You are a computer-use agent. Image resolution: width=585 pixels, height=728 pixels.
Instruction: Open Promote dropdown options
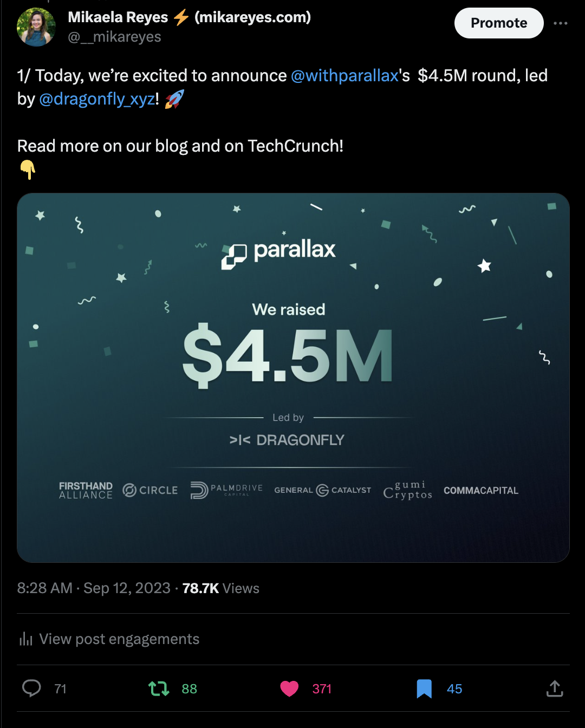click(498, 23)
